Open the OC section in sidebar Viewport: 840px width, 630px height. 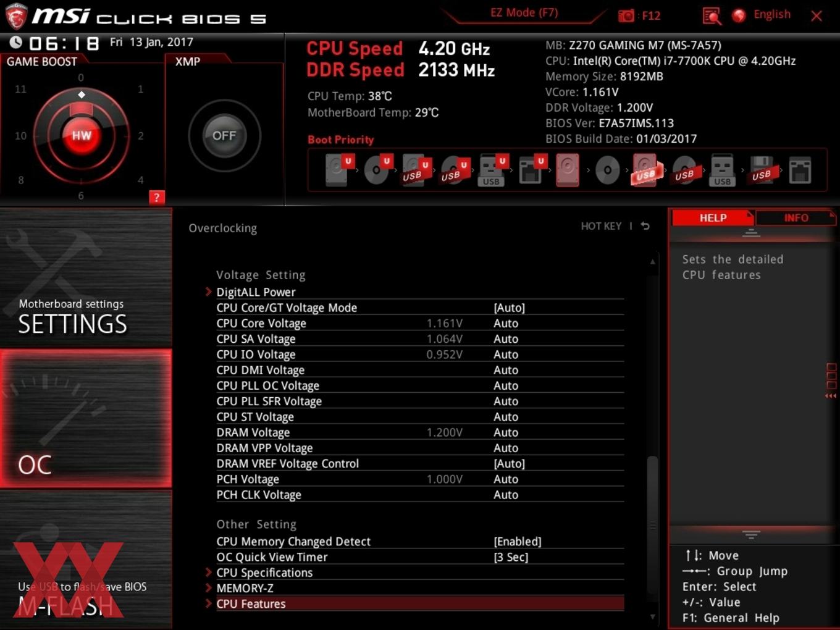tap(86, 418)
